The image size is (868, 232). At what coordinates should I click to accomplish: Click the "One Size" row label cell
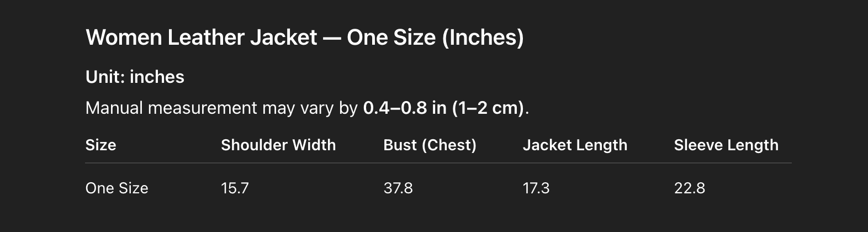117,188
